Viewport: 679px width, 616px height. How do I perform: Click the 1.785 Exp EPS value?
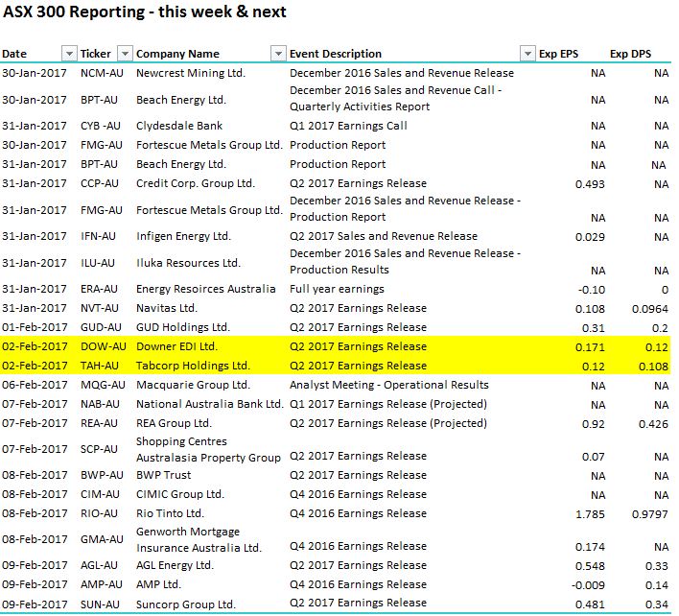(590, 514)
